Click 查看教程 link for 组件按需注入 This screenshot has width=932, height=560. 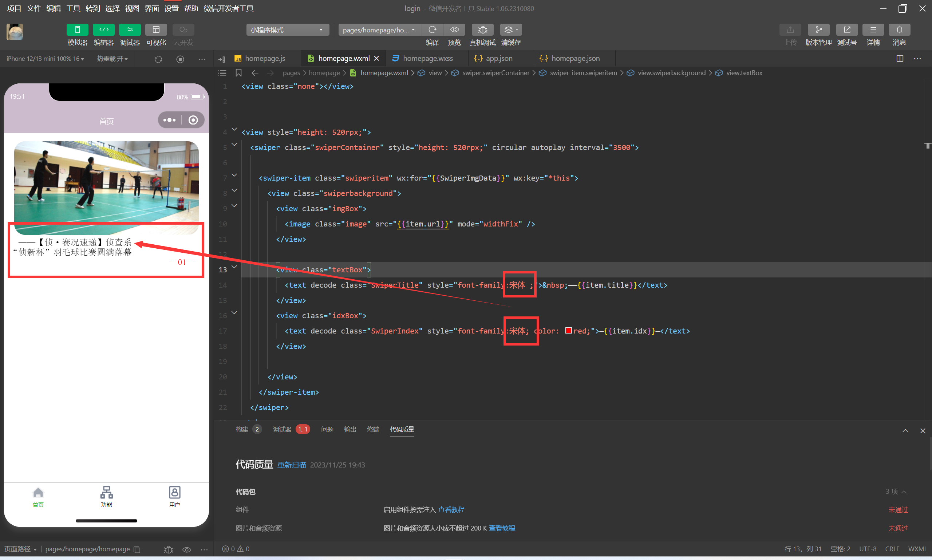(x=451, y=509)
